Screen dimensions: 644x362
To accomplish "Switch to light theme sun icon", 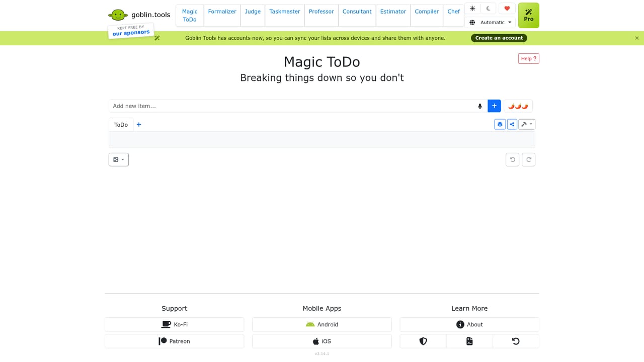I will pos(472,9).
